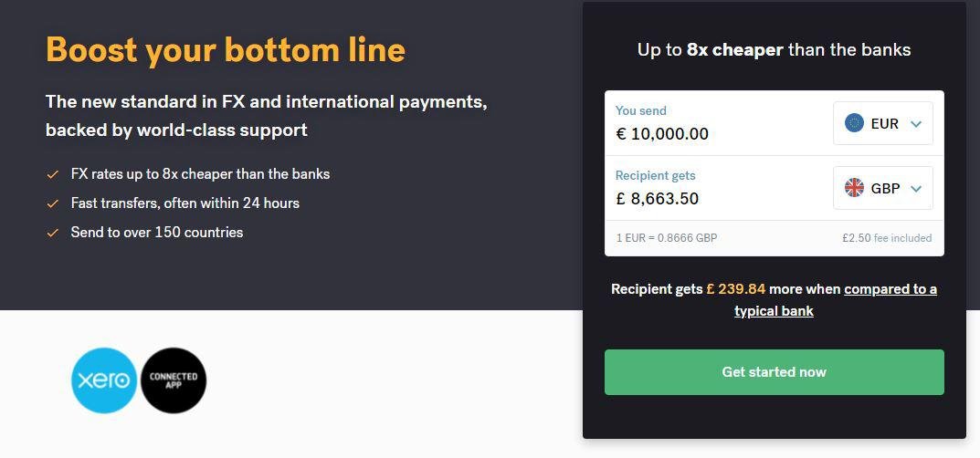Image resolution: width=980 pixels, height=458 pixels.
Task: Click checkmark beside Send to 150 countries
Action: pos(52,233)
